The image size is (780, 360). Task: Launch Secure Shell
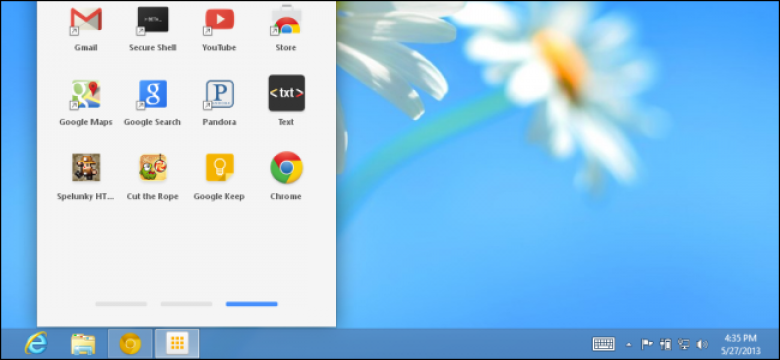click(153, 21)
